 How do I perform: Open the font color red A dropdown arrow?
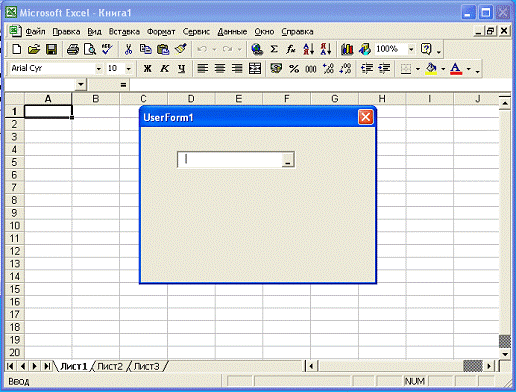[469, 69]
